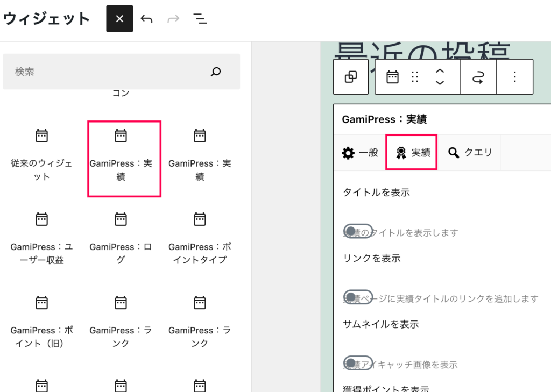Click the ウィジェット page title

[x=47, y=19]
